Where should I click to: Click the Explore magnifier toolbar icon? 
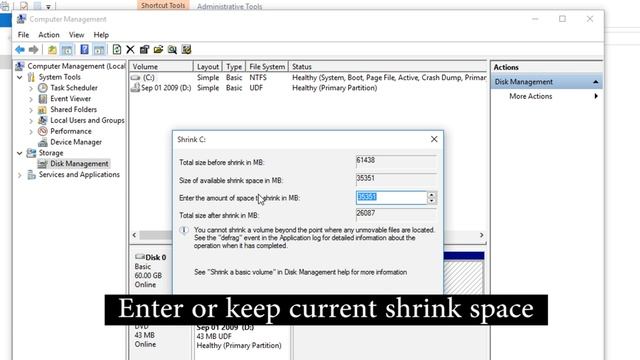pos(172,50)
